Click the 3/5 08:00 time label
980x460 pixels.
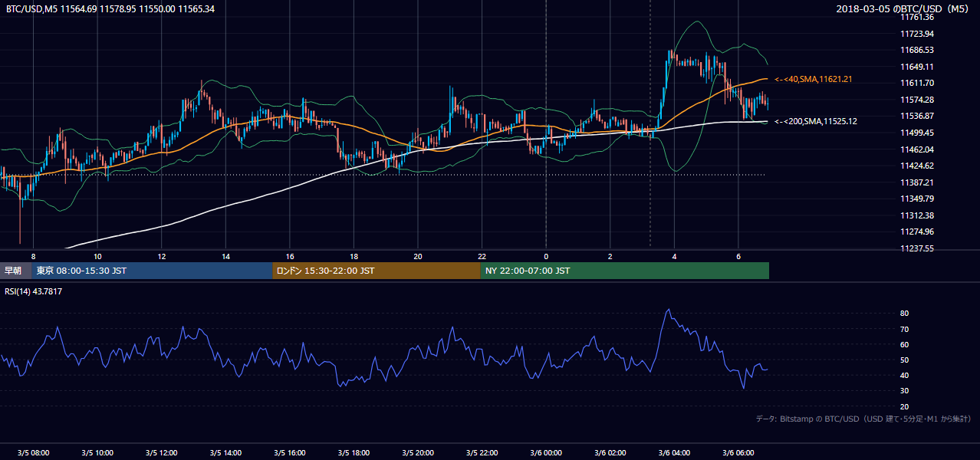click(x=33, y=453)
